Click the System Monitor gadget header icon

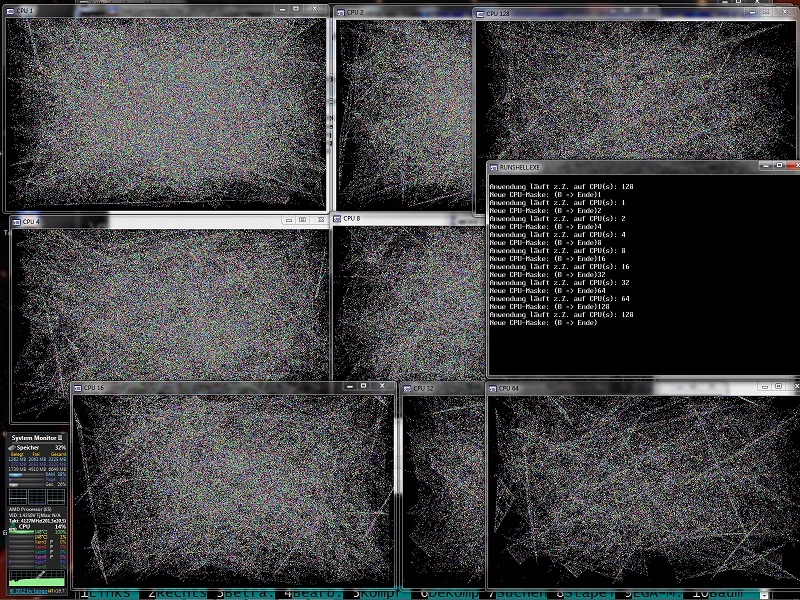58,436
